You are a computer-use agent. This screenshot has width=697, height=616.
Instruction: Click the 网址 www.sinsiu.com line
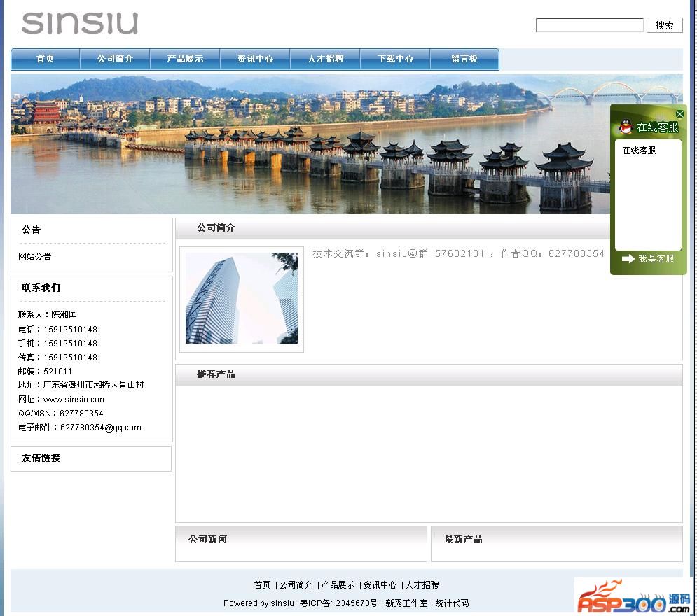[62, 400]
